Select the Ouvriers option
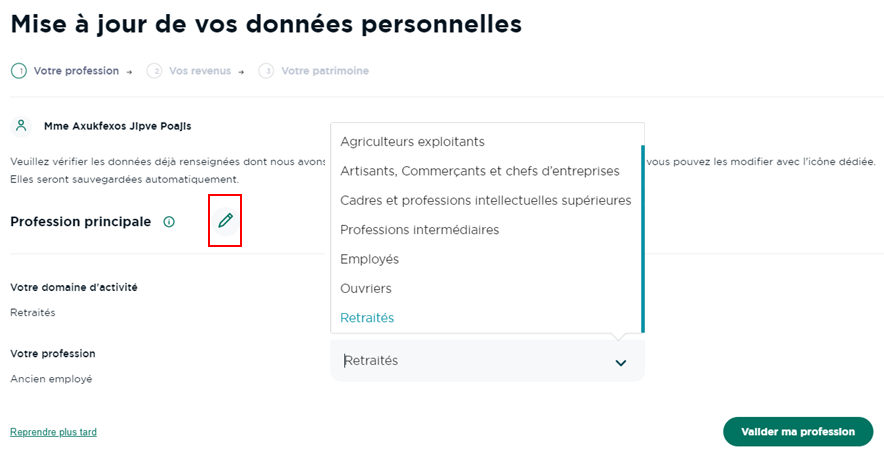This screenshot has width=884, height=472. click(365, 288)
